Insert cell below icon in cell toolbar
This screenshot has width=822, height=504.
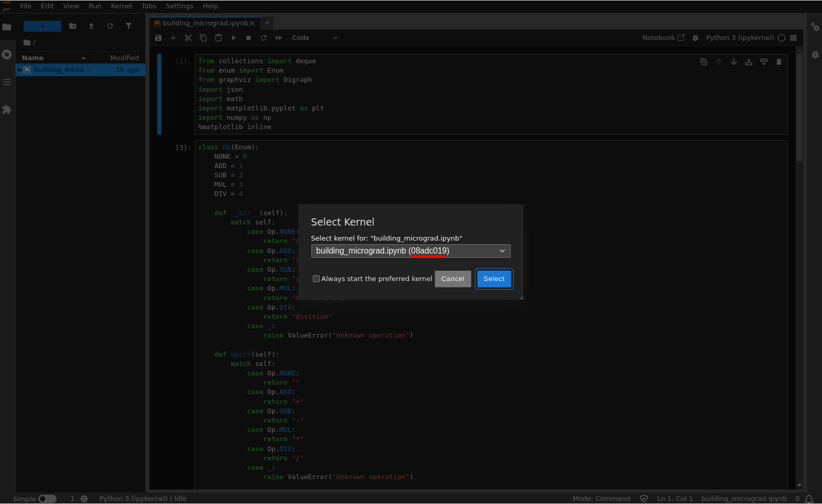coord(764,62)
